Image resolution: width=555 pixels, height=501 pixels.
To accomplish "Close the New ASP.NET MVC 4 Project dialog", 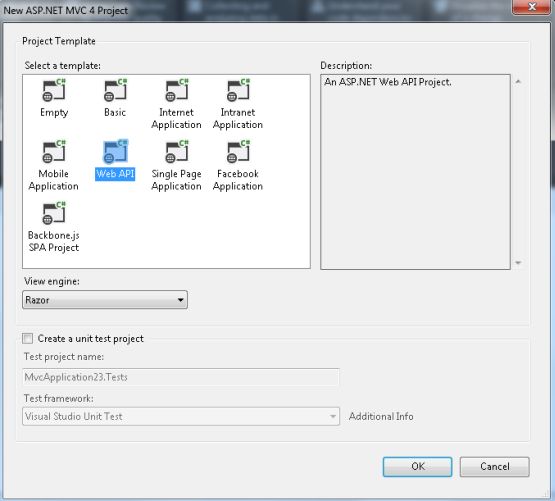I will click(x=531, y=7).
